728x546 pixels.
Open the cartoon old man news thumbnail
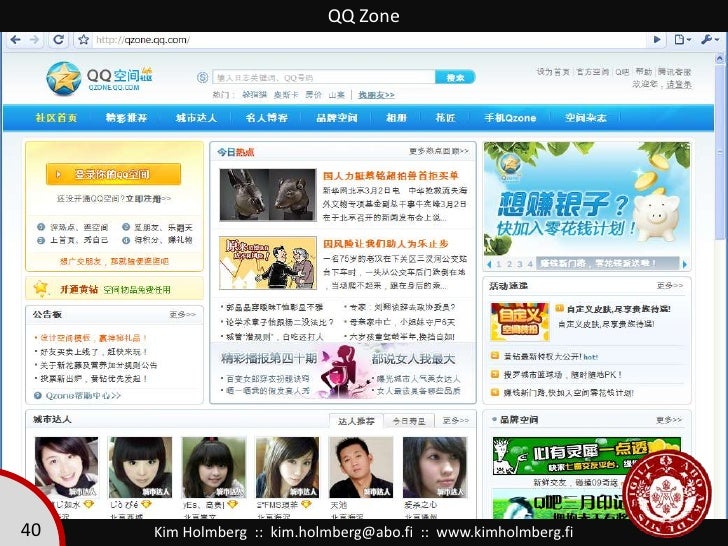click(268, 263)
